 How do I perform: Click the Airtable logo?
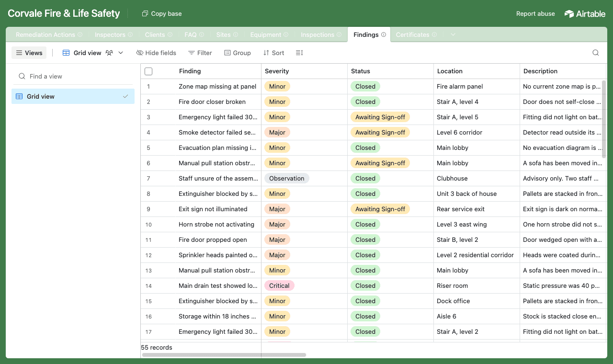click(585, 14)
